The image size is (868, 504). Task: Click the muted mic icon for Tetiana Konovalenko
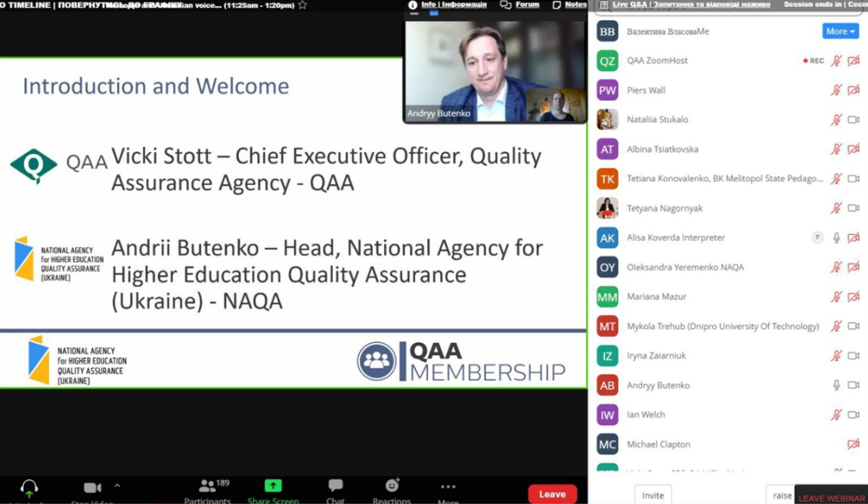836,178
